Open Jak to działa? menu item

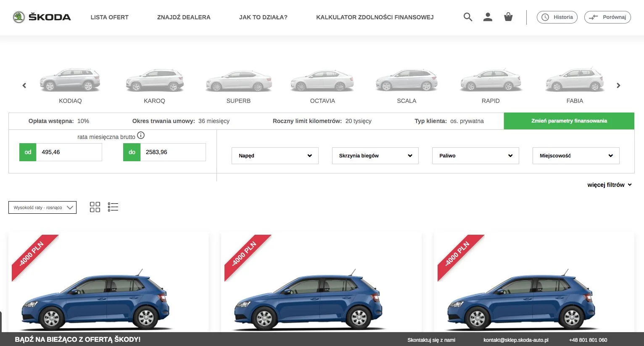pos(263,17)
